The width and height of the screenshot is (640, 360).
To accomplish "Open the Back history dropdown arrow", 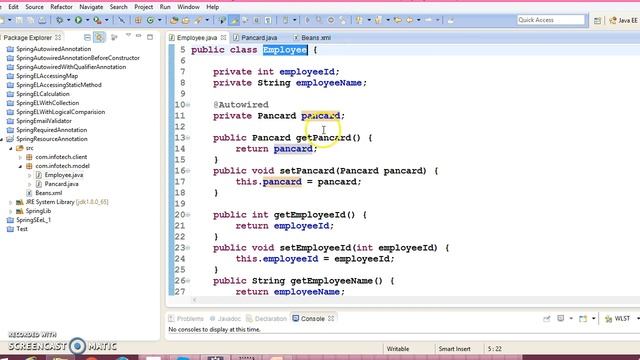I will pos(419,20).
